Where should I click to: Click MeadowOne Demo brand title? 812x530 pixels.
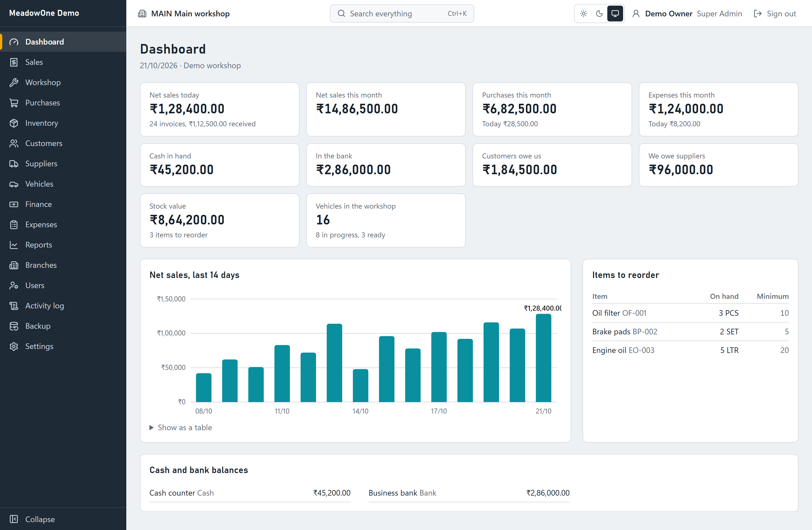(44, 13)
